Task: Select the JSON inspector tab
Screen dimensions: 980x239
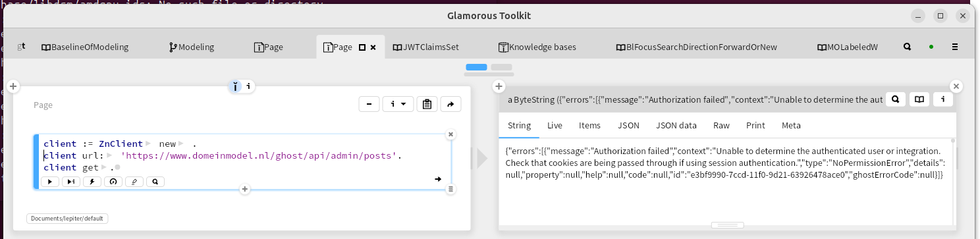Action: [x=628, y=125]
